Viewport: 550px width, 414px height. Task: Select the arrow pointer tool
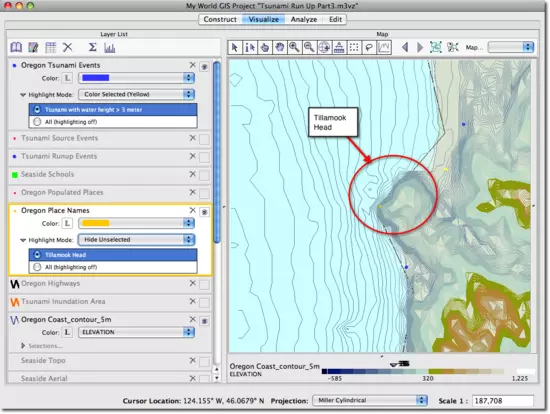click(x=235, y=47)
